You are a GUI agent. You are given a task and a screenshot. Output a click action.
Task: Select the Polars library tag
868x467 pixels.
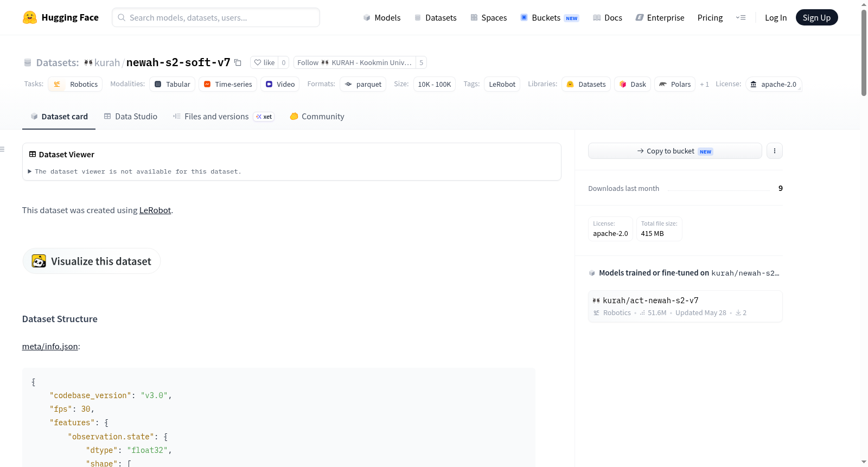click(675, 84)
